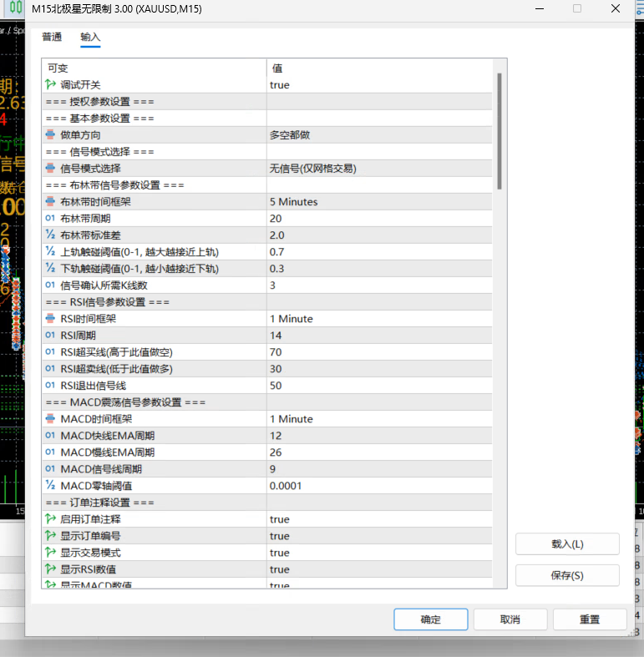Click the integer icon beside RSI退出信号线
The height and width of the screenshot is (657, 644).
click(50, 386)
